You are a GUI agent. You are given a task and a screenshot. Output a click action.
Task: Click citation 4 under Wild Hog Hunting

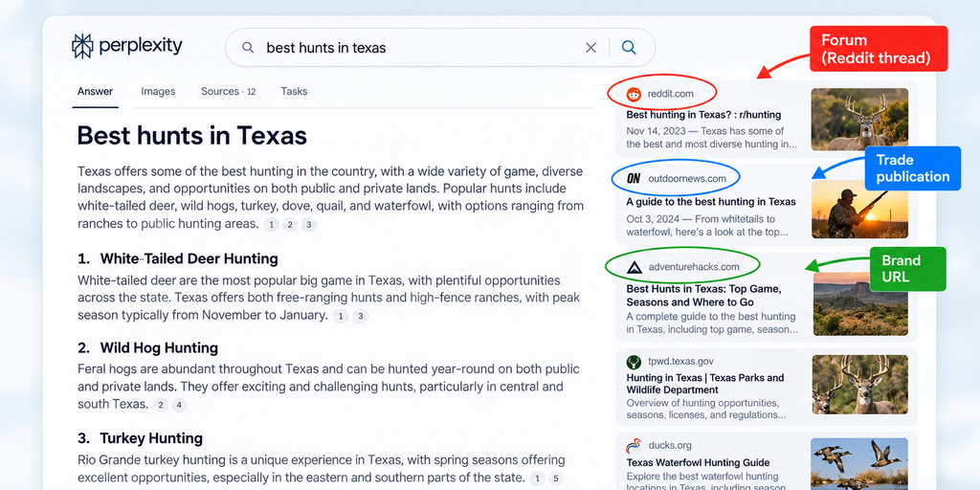(x=179, y=405)
